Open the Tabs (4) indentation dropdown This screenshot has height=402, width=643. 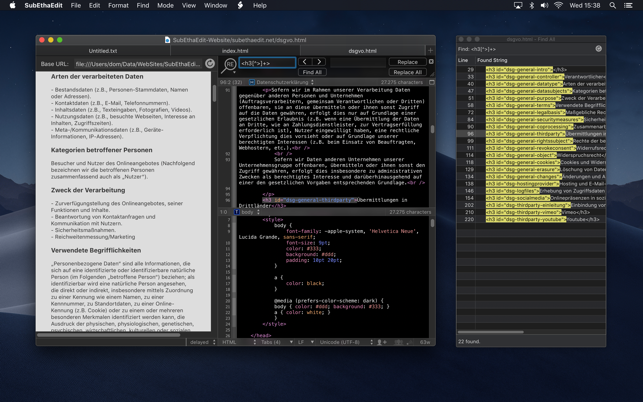point(277,342)
